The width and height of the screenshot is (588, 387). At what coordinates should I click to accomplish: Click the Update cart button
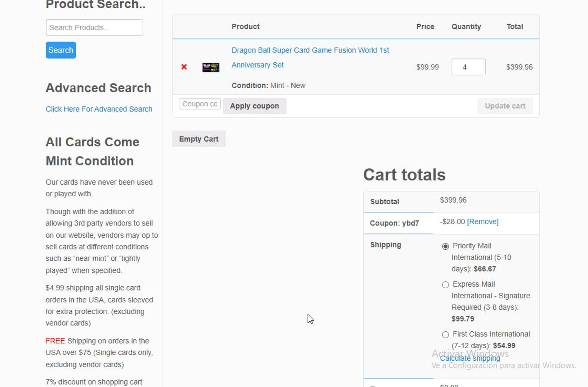coord(505,106)
